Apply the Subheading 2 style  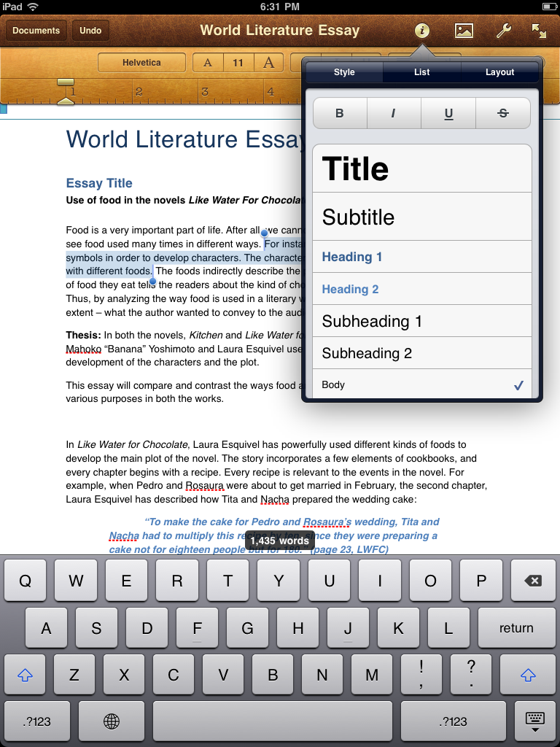coord(422,352)
